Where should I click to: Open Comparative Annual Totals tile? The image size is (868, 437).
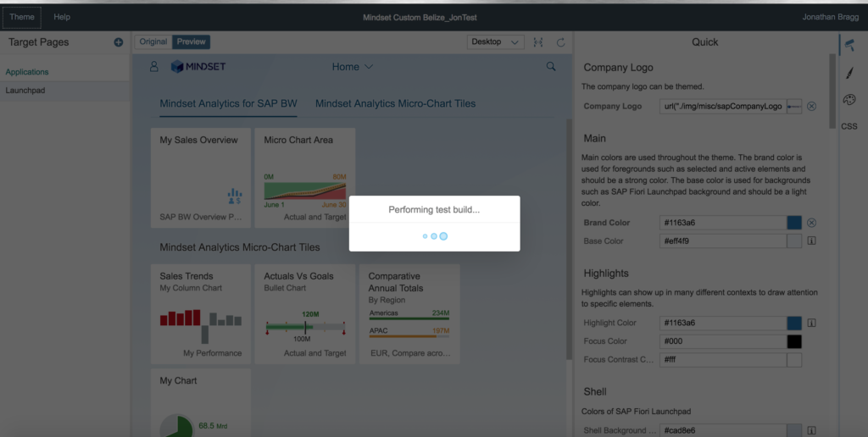pyautogui.click(x=409, y=314)
